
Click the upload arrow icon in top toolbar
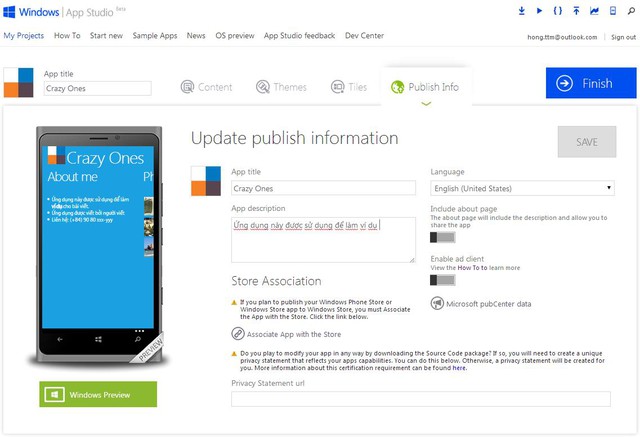(x=576, y=11)
